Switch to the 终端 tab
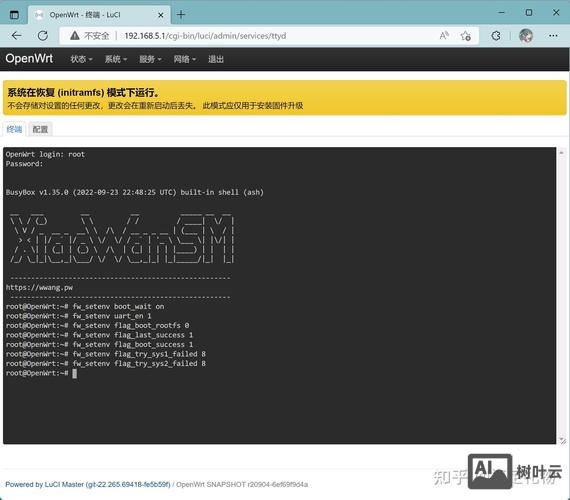The image size is (570, 500). 14,129
